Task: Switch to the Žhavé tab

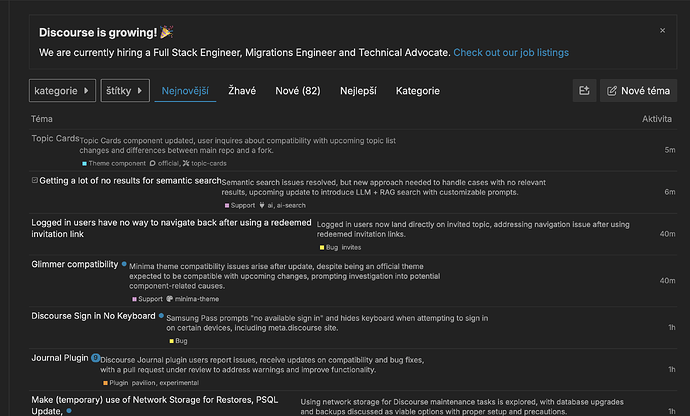Action: click(x=242, y=91)
